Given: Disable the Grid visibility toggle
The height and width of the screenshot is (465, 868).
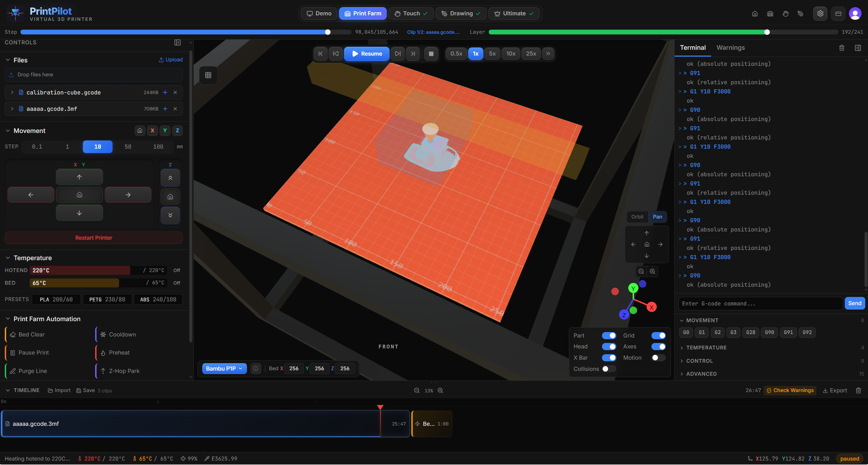Looking at the screenshot, I should [658, 335].
